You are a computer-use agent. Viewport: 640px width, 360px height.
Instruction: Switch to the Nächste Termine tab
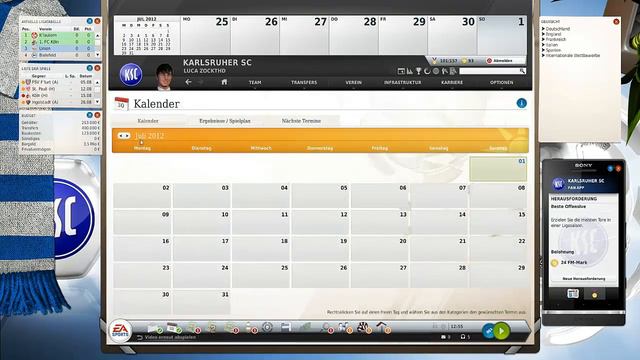[x=301, y=121]
